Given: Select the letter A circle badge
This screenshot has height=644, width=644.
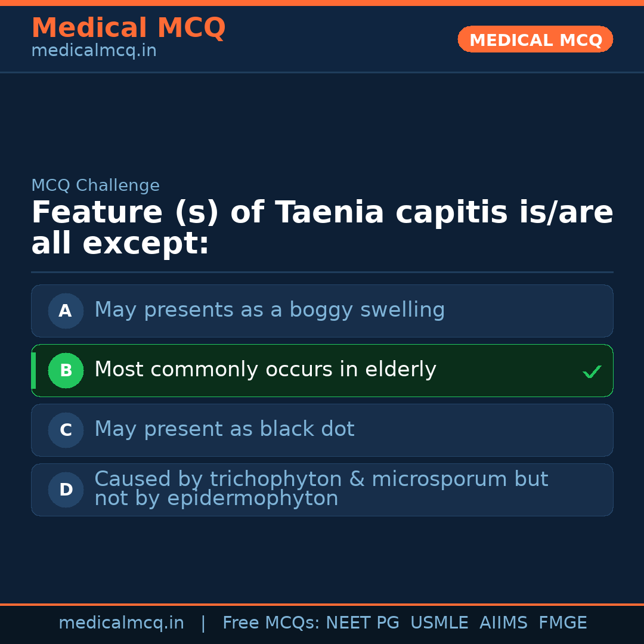Looking at the screenshot, I should pos(66,311).
